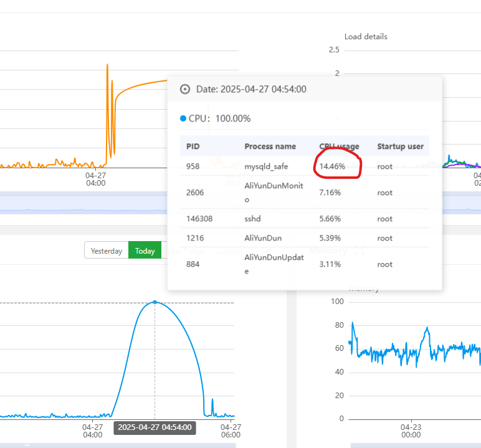This screenshot has height=448, width=481.
Task: Click PID 884 in the process table
Action: click(193, 264)
